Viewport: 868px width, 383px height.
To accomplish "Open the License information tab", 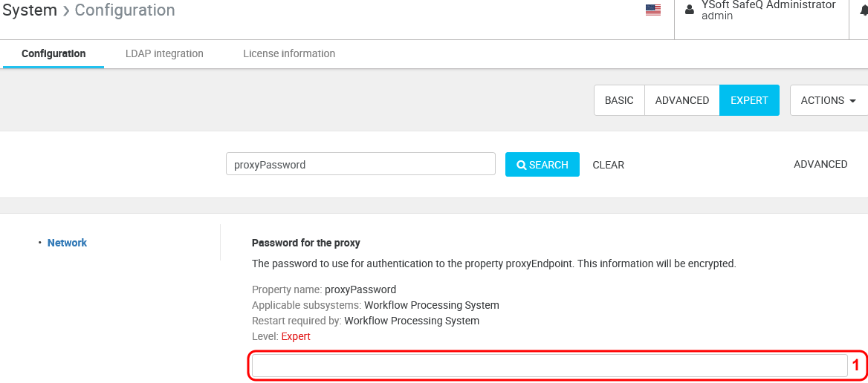I will [289, 53].
